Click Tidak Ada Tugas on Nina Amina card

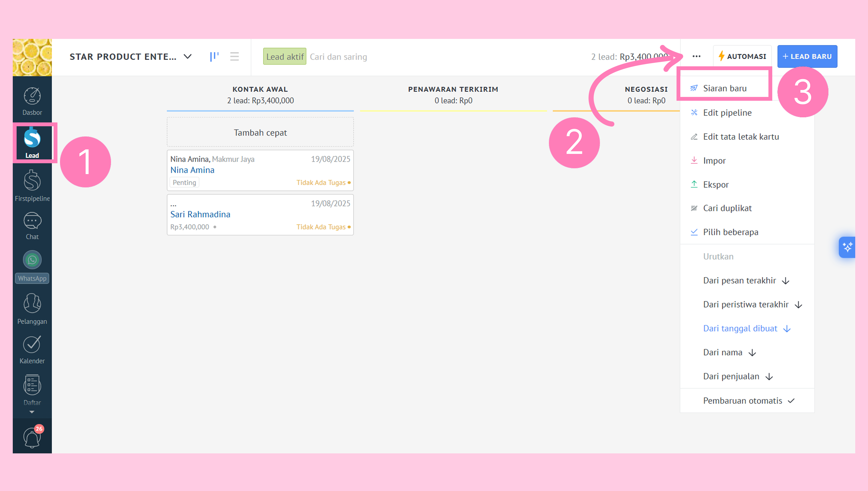click(323, 182)
